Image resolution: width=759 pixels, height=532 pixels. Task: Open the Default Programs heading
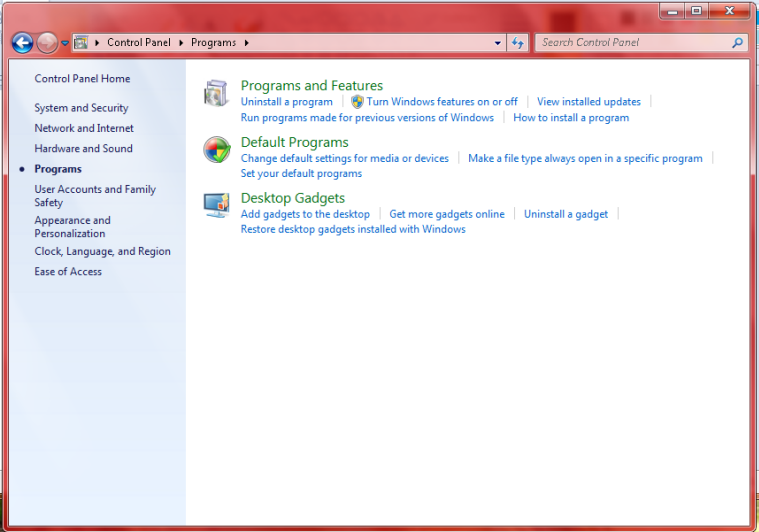tap(295, 142)
